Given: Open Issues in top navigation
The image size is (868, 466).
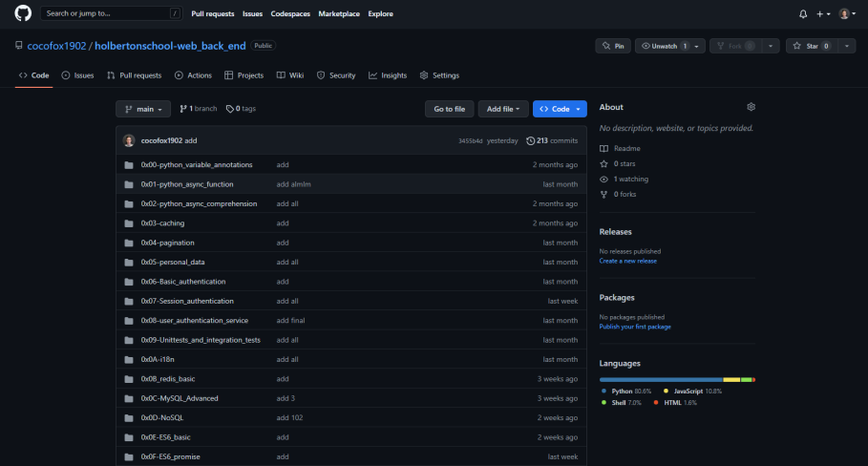Looking at the screenshot, I should [x=252, y=13].
